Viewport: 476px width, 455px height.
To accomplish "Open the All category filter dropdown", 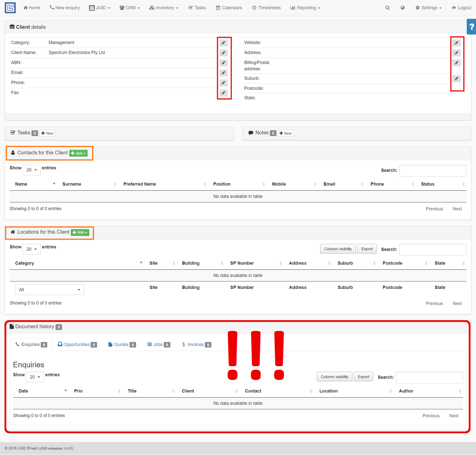I will [50, 290].
